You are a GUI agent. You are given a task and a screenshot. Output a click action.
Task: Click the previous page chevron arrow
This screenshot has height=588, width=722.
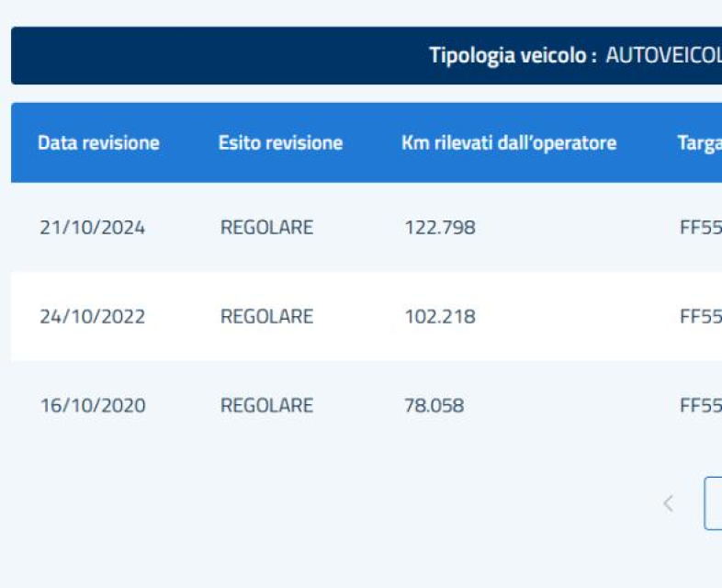pos(668,503)
